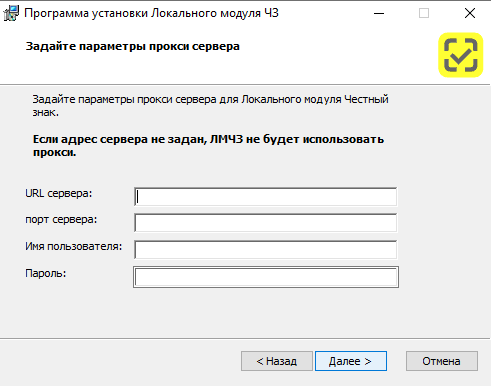Click the порт сервера label
Viewport: 491px width, 386px height.
(x=61, y=220)
